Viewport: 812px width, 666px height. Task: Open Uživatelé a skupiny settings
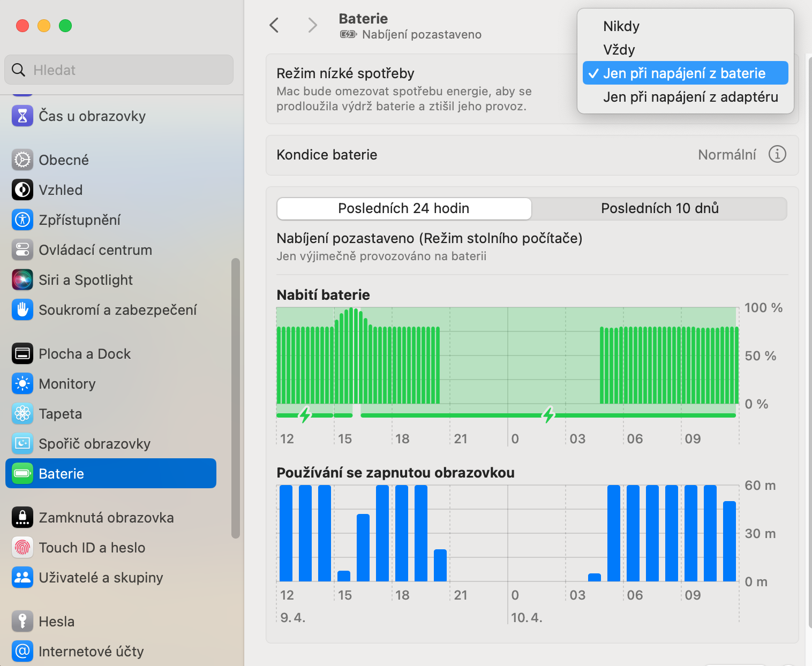tap(101, 578)
